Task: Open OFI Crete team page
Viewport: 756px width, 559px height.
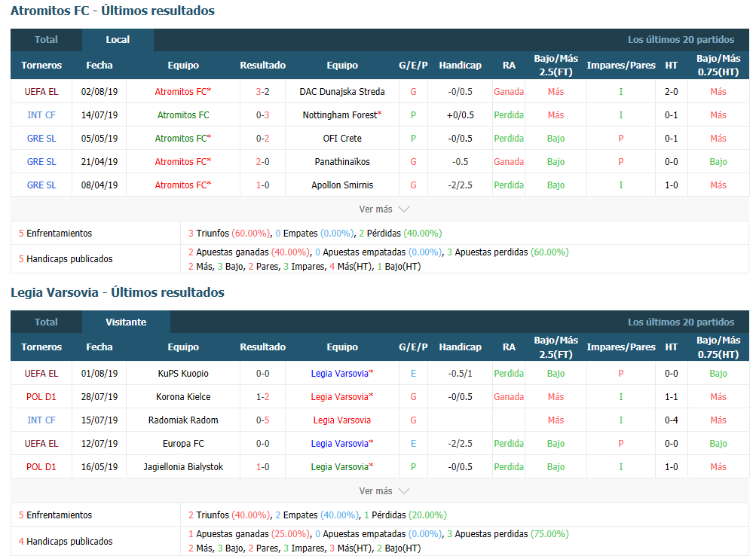Action: tap(342, 139)
